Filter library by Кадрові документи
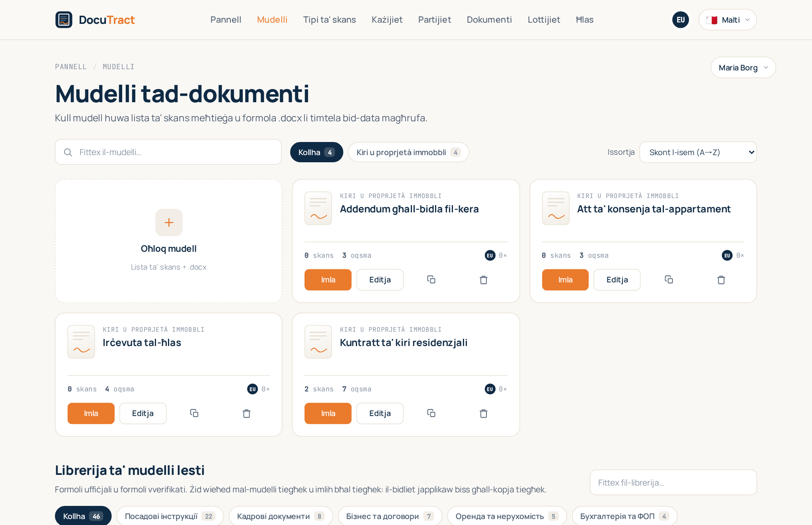The image size is (812, 525). click(x=281, y=516)
